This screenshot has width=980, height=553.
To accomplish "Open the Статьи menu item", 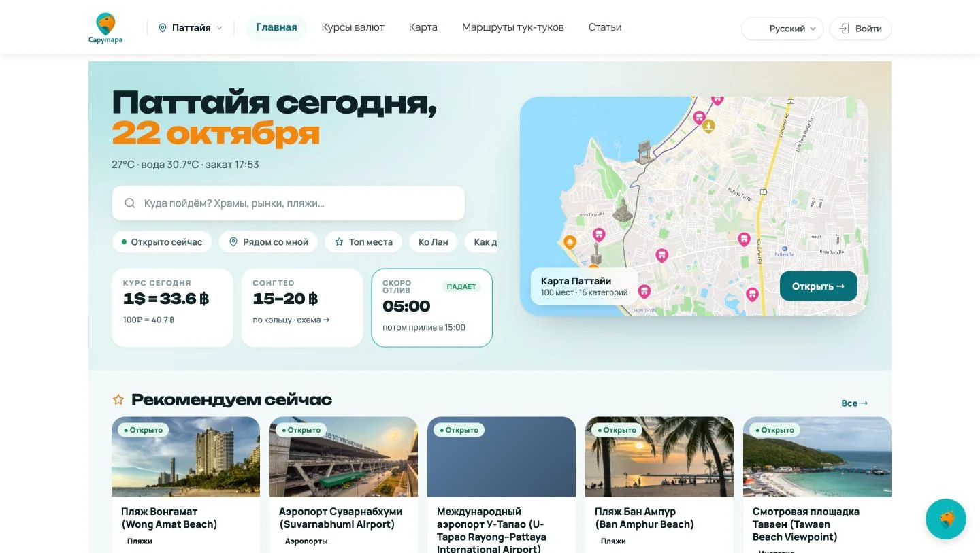I will pyautogui.click(x=605, y=27).
